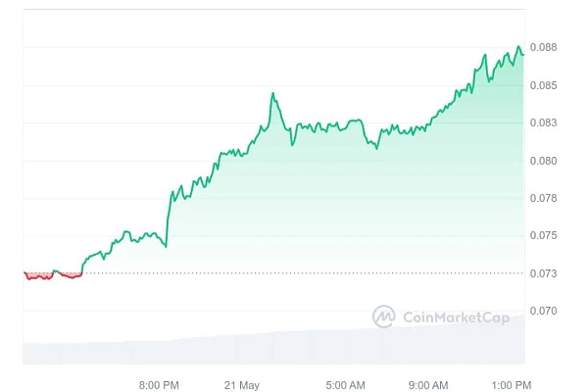The image size is (588, 392).
Task: Click the 0.088 price axis label
Action: pyautogui.click(x=543, y=47)
